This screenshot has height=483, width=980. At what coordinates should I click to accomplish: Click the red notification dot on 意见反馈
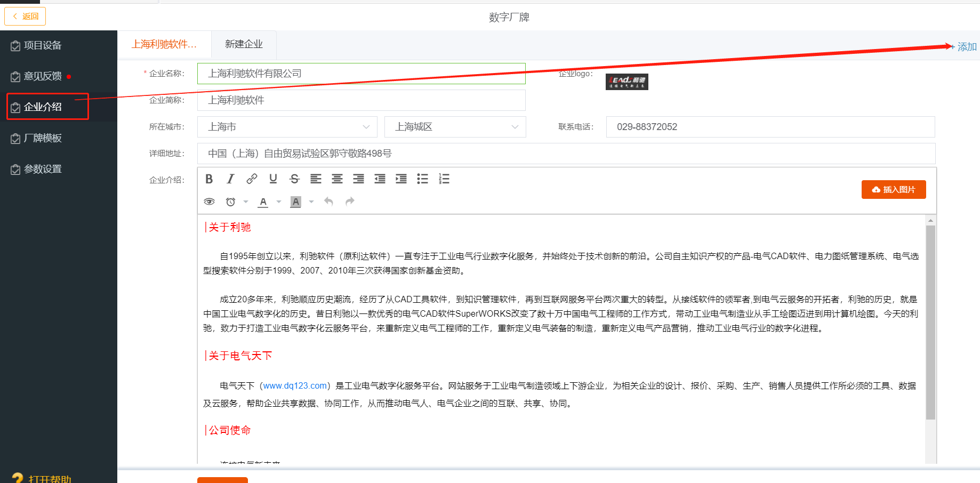[69, 77]
